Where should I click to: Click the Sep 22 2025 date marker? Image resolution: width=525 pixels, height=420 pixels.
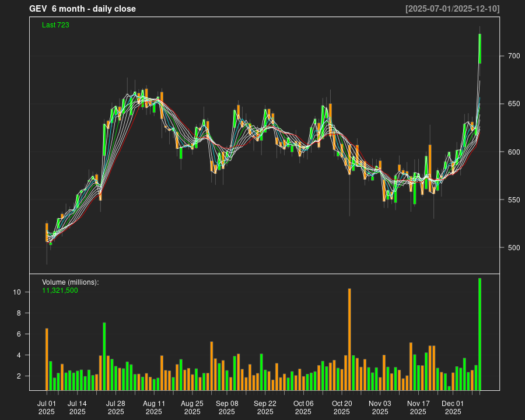[x=265, y=407]
